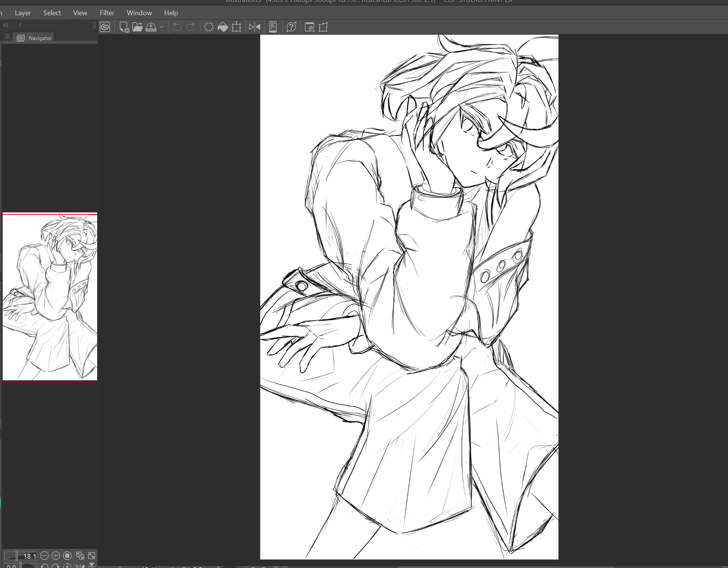Screen dimensions: 728x568
Task: Open the Layer menu
Action: click(23, 13)
